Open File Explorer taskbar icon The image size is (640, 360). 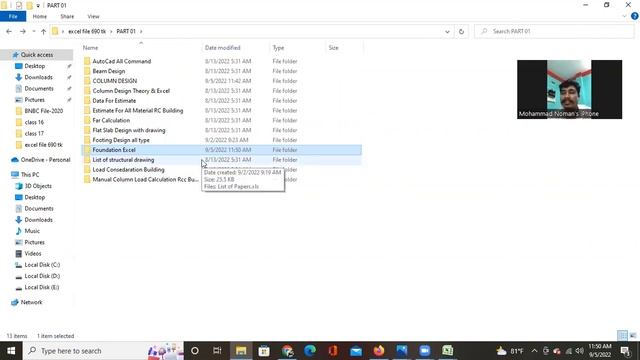241,351
